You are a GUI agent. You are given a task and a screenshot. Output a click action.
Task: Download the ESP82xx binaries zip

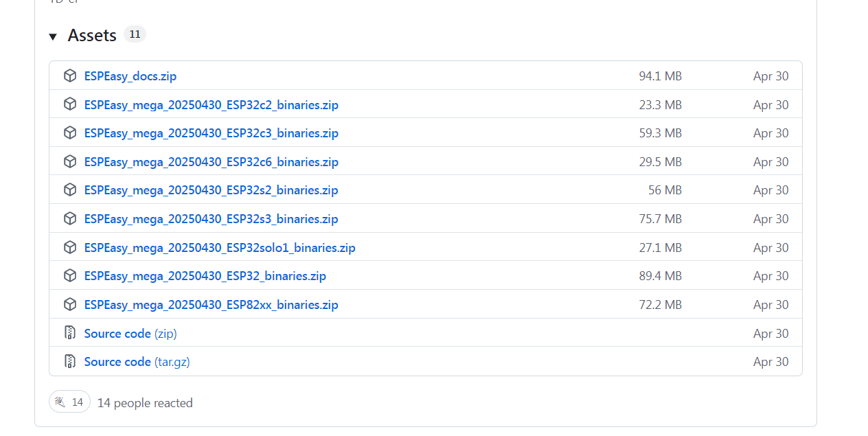[211, 305]
